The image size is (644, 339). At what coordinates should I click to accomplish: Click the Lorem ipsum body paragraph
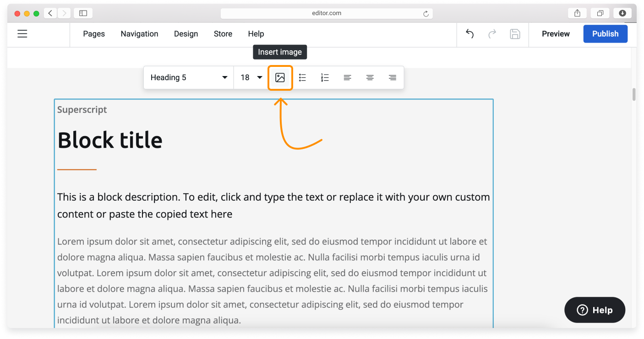273,281
